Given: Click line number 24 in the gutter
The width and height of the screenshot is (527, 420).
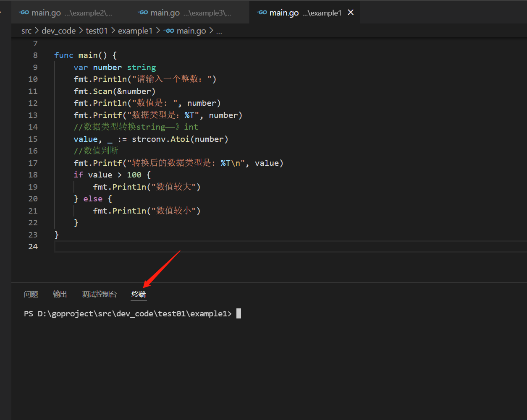Looking at the screenshot, I should pos(33,247).
